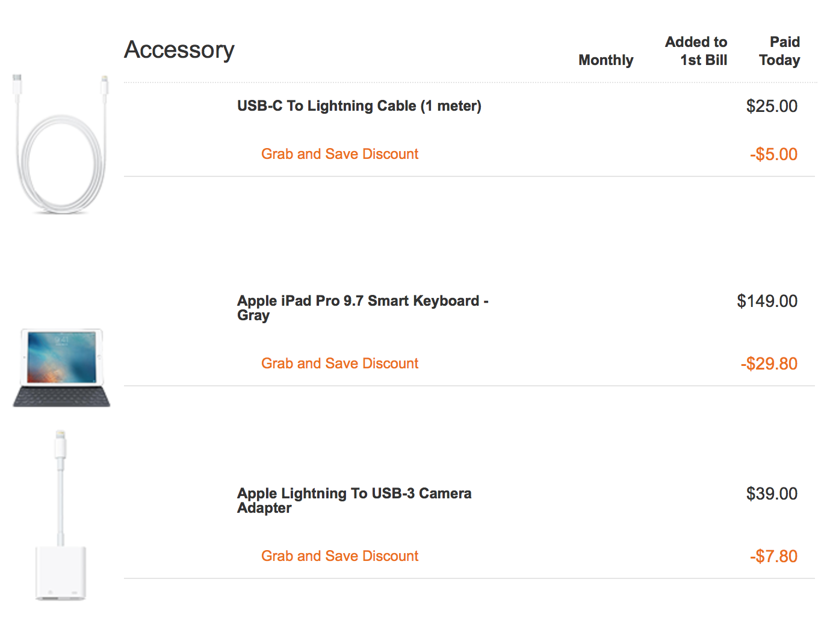Viewport: 827px width, 644px height.
Task: Click the Lightning to USB-3 adapter image
Action: tap(60, 515)
